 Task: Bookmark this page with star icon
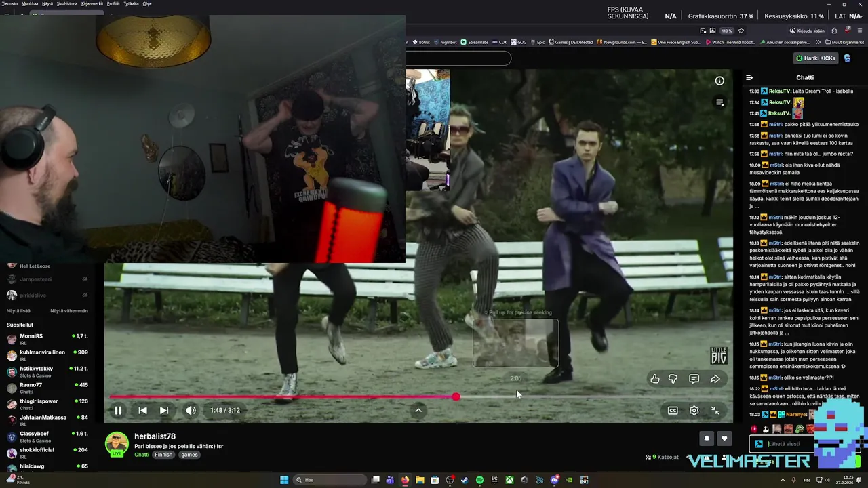(741, 30)
